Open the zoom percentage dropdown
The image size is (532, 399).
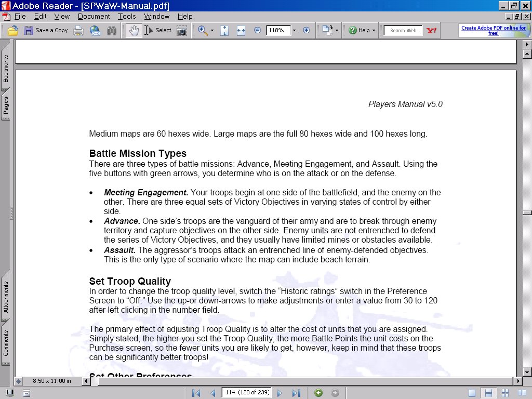click(x=294, y=31)
